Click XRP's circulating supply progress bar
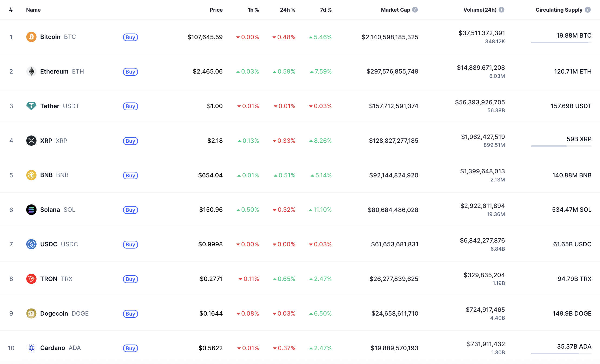 click(x=561, y=146)
